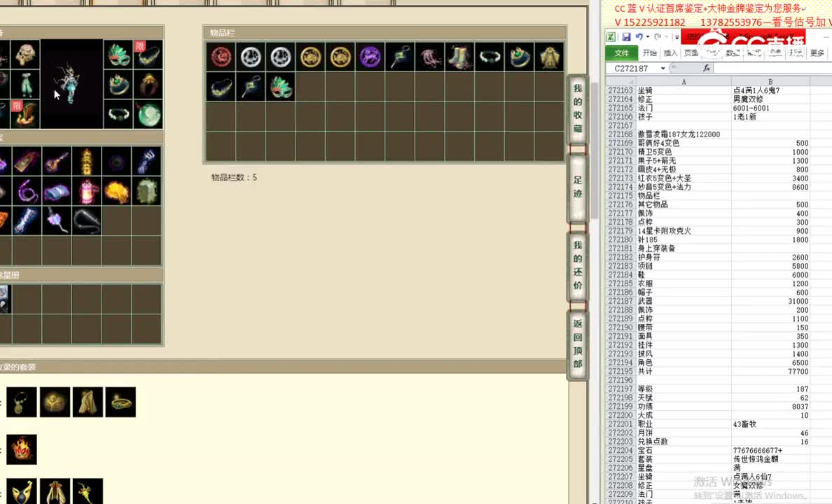Click the cell with value 31000
This screenshot has height=504, width=832.
pyautogui.click(x=770, y=301)
